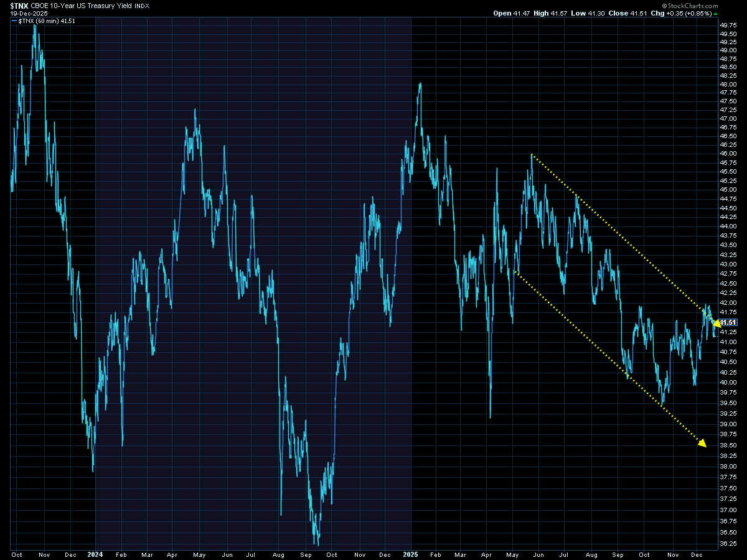
Task: Click the 19-Dec-2025 chart date
Action: (x=22, y=14)
